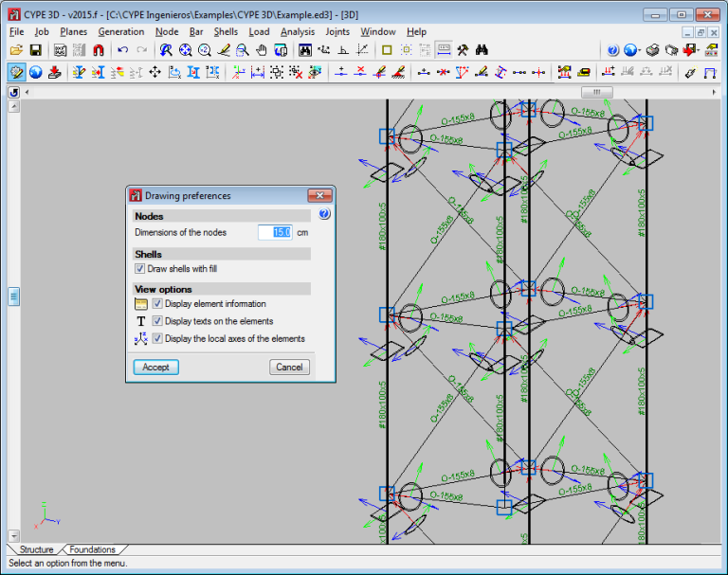Click the zoom extents magnifier icon
The width and height of the screenshot is (728, 575).
[x=185, y=50]
